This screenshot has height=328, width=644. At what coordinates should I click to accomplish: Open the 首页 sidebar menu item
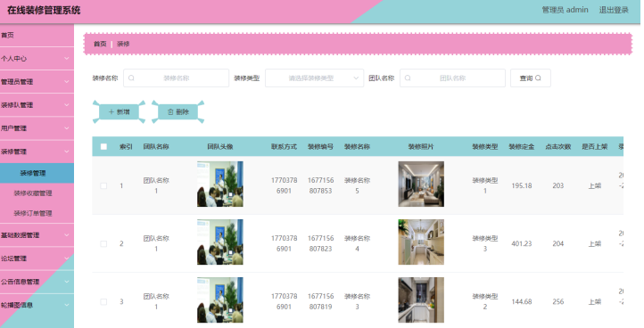pyautogui.click(x=37, y=36)
